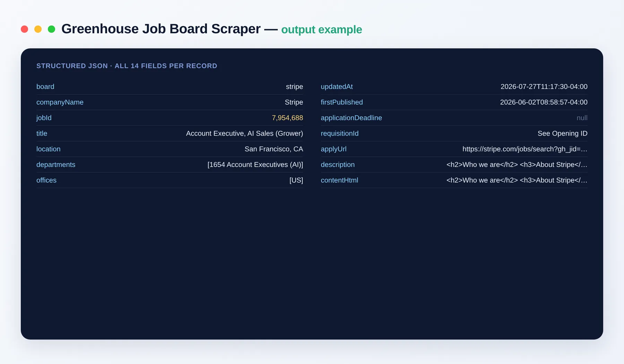The image size is (624, 364).
Task: Click the 'stripe' board value
Action: pyautogui.click(x=294, y=87)
